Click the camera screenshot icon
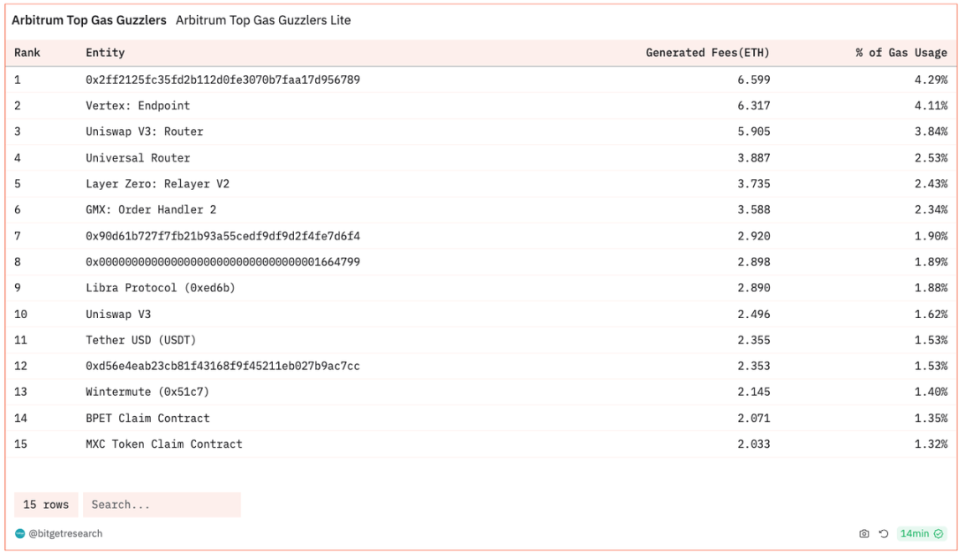 (x=864, y=534)
